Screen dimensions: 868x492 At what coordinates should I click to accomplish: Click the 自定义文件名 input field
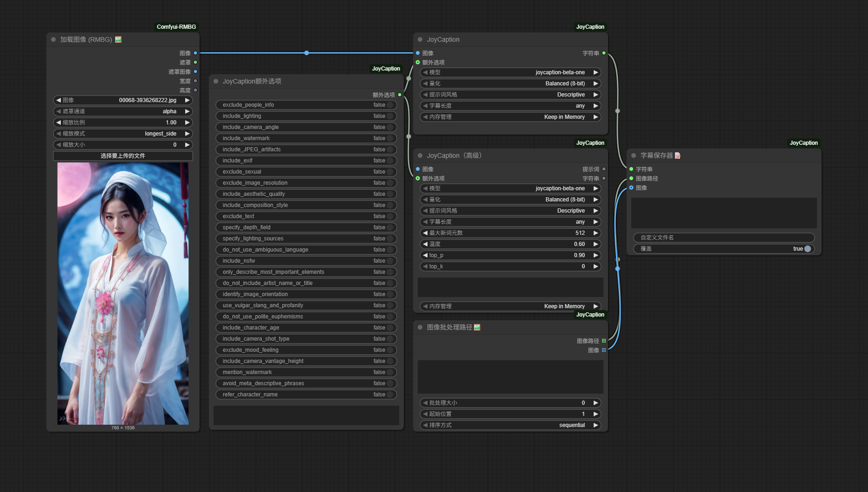point(724,238)
